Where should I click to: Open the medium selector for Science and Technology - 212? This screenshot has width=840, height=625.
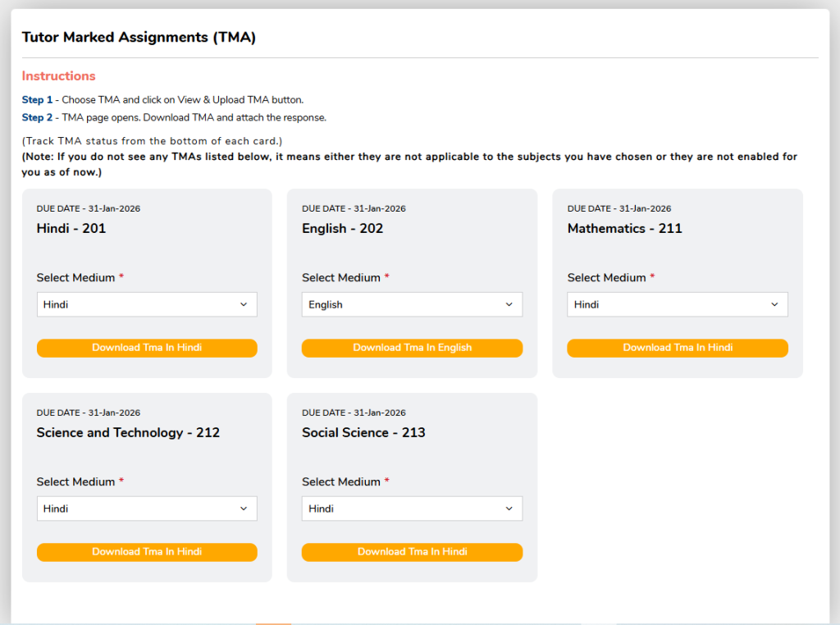click(146, 508)
